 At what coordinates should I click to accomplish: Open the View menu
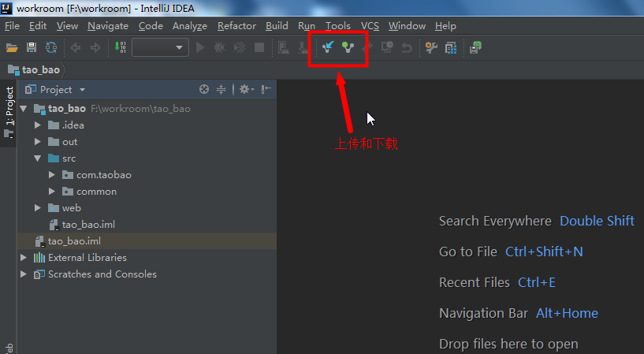click(x=67, y=26)
